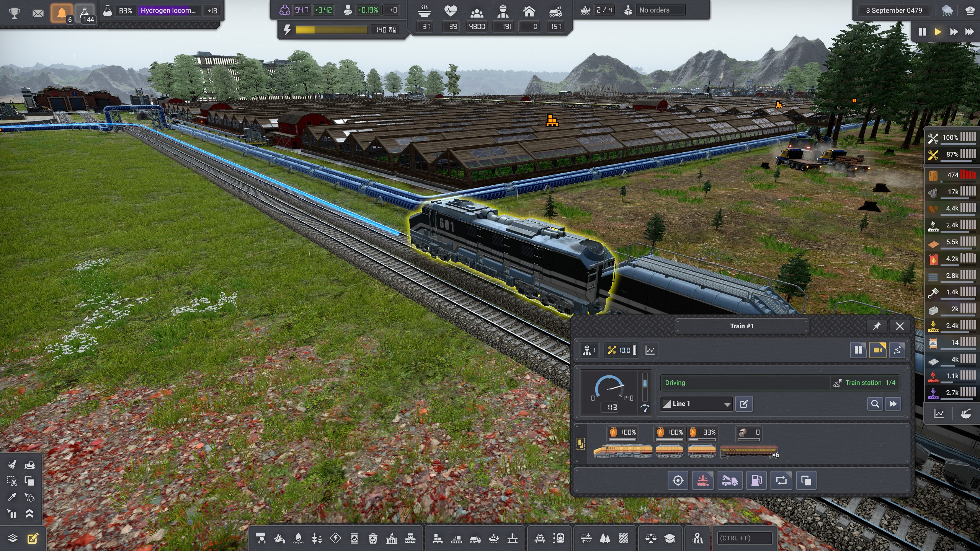
Task: Open the trains menu in bottom toolbar
Action: coord(559,538)
